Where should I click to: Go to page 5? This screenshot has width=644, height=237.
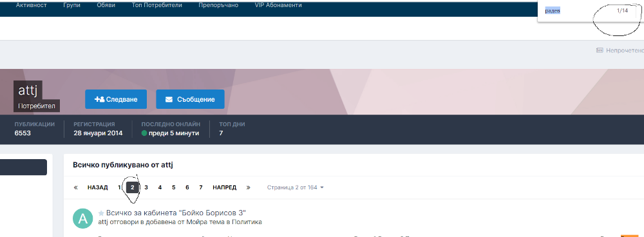tap(174, 187)
